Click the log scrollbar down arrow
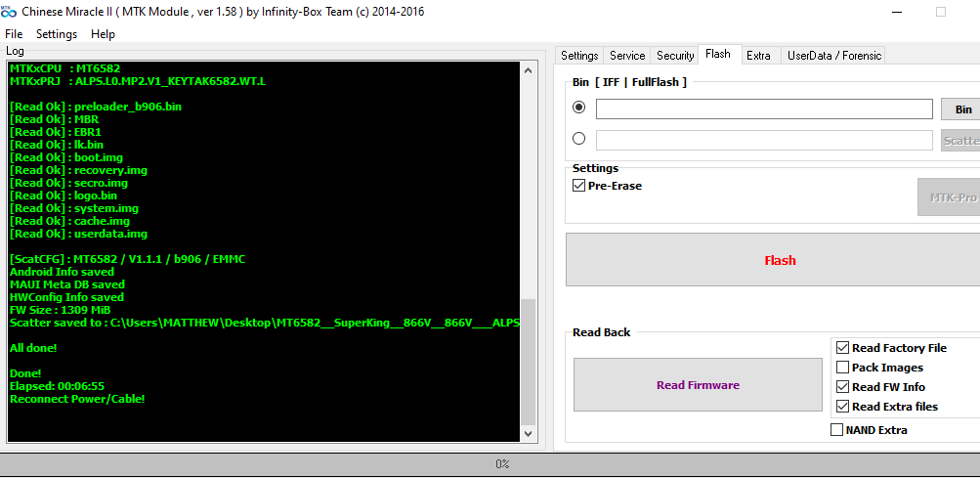 tap(529, 433)
